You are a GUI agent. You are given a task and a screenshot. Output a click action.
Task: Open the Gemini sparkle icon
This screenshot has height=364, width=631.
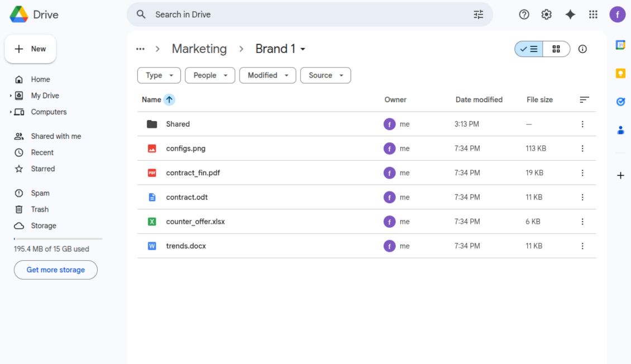tap(570, 15)
